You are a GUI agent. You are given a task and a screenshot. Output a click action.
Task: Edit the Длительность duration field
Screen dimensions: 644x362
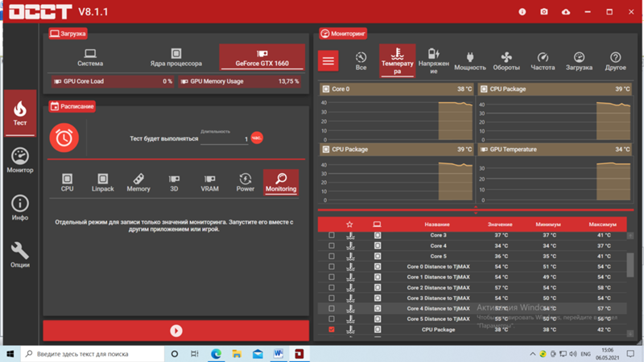[225, 139]
